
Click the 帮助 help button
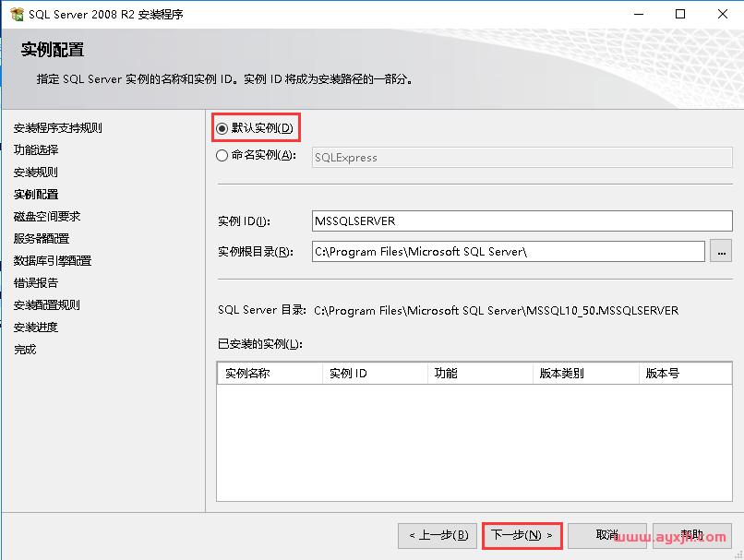point(691,536)
